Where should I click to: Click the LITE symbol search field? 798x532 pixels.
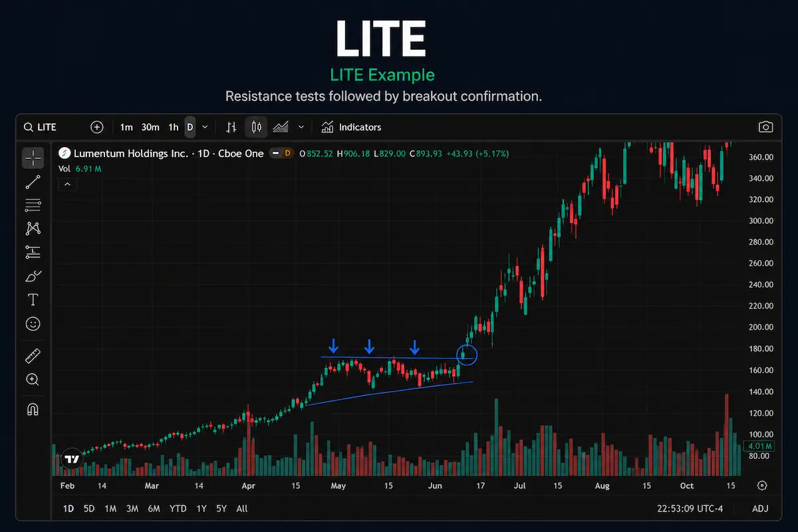(53, 127)
